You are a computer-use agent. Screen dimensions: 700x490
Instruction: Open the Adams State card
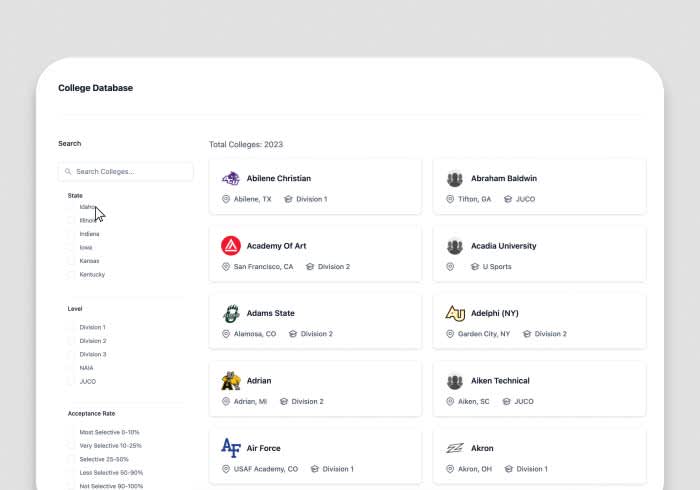[315, 322]
